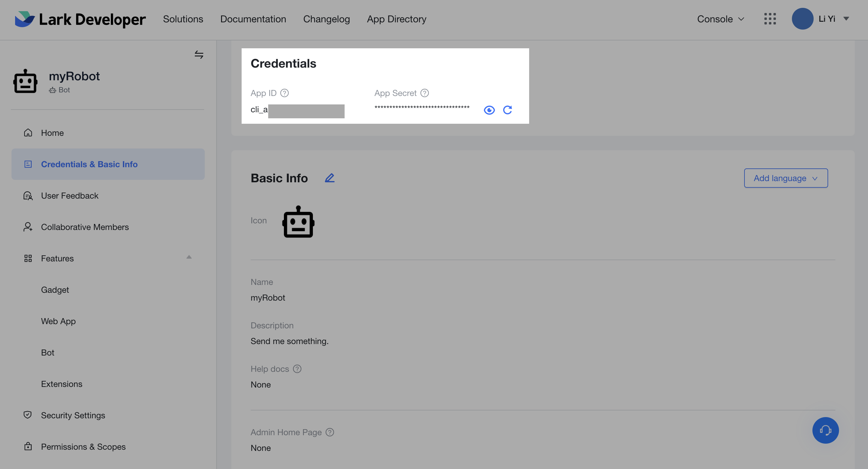Click the Lark Developer logo
Viewport: 868px width, 469px height.
click(x=80, y=19)
